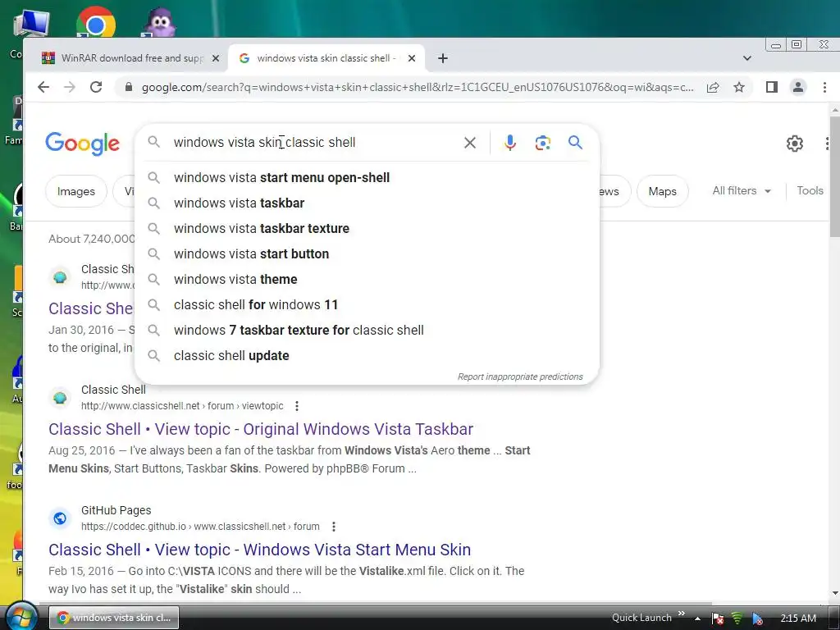Screen dimensions: 840x630
Task: Open more options for GitHub Pages result
Action: pyautogui.click(x=333, y=527)
